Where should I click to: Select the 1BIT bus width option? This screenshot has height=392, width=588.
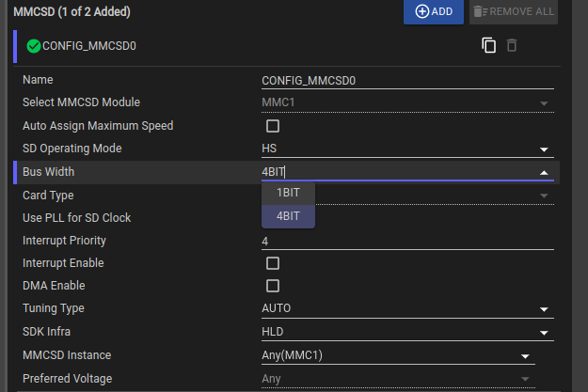(x=288, y=193)
